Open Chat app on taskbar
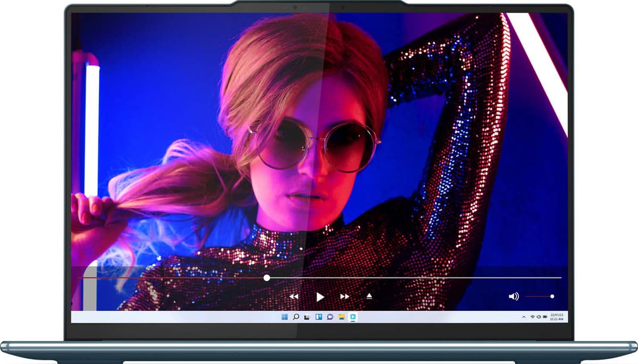Image resolution: width=638 pixels, height=364 pixels. click(x=330, y=317)
